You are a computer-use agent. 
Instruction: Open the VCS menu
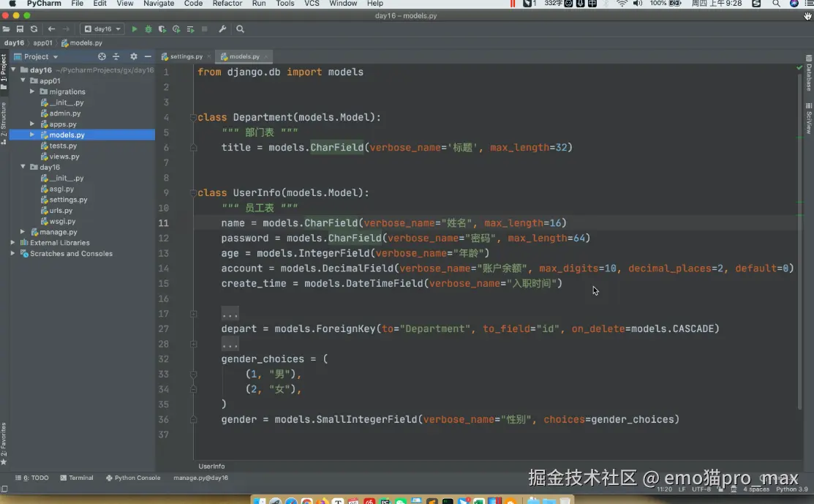pos(312,4)
